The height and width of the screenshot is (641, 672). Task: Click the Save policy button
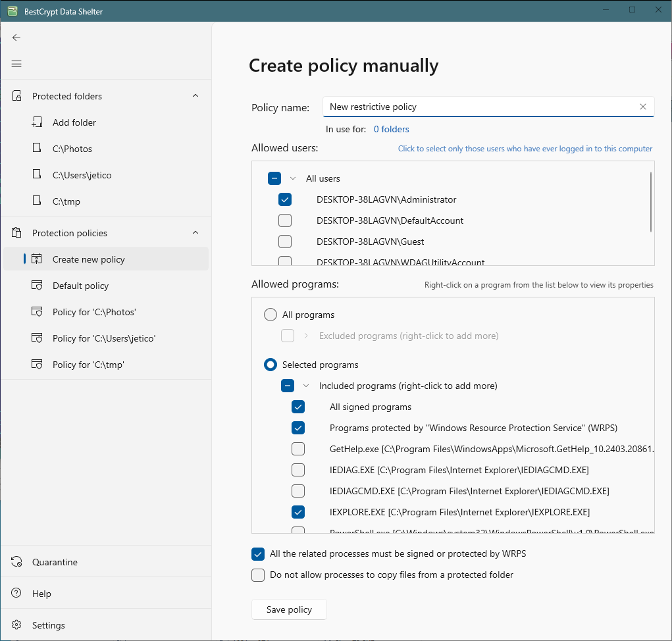tap(289, 609)
